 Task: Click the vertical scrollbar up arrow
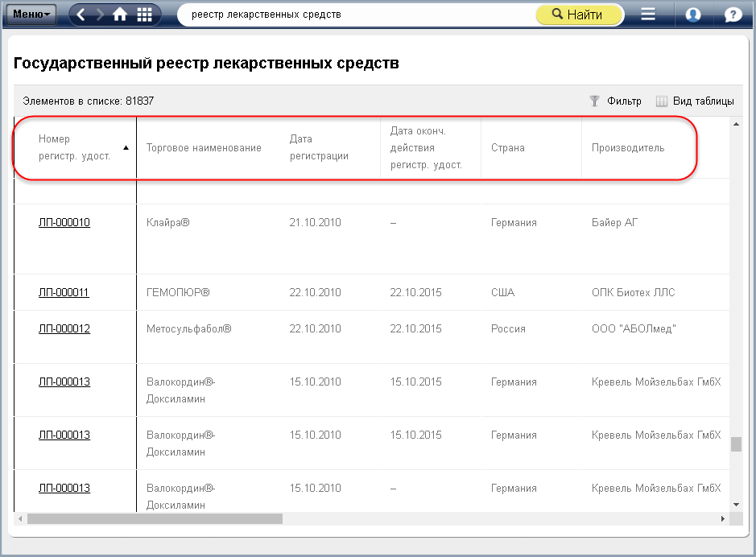736,125
